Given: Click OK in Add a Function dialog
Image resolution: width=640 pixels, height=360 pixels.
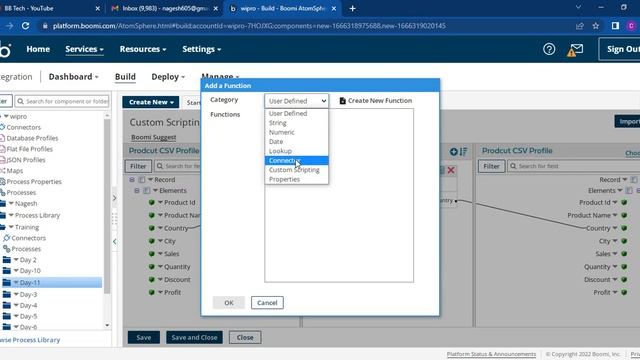Looking at the screenshot, I should tap(229, 303).
